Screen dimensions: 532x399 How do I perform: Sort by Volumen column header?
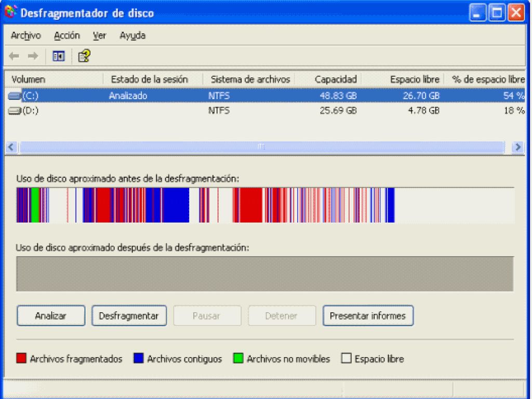tap(54, 79)
